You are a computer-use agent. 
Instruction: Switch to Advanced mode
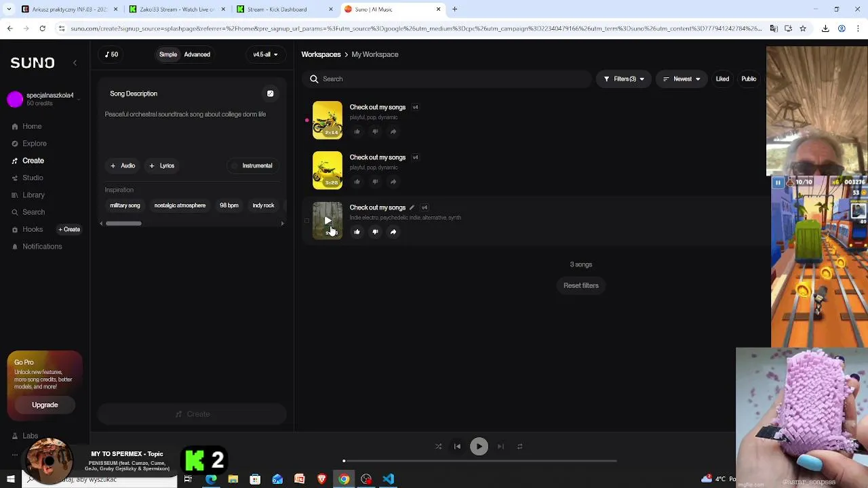pyautogui.click(x=197, y=54)
